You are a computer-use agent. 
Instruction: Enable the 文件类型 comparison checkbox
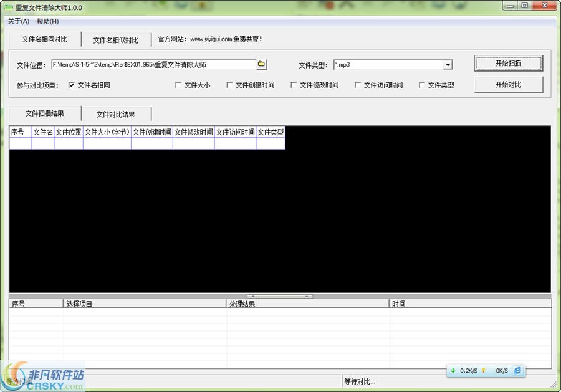(x=422, y=85)
